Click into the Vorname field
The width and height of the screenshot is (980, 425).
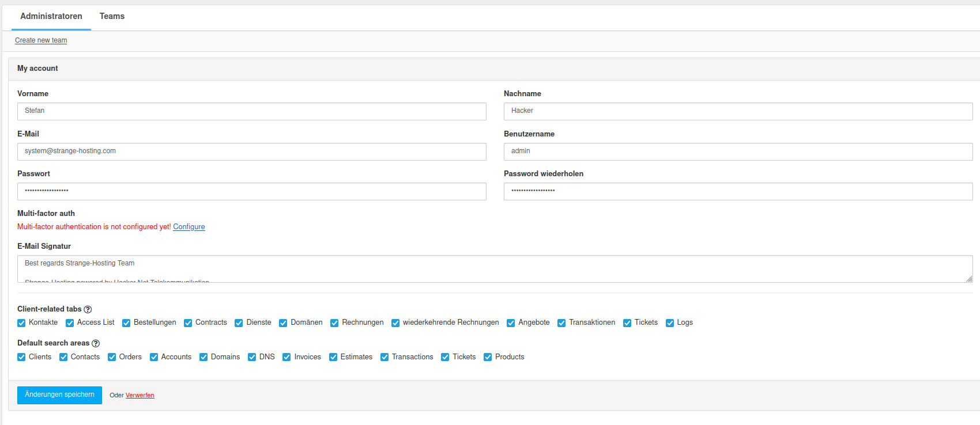[x=251, y=111]
